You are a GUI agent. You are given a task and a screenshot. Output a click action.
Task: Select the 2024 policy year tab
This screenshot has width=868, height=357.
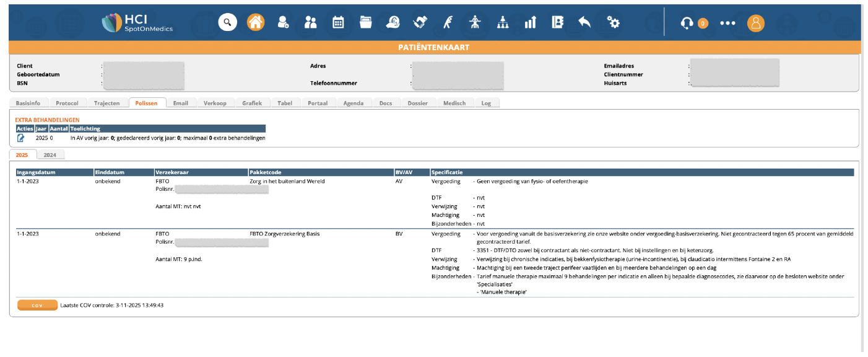click(50, 155)
